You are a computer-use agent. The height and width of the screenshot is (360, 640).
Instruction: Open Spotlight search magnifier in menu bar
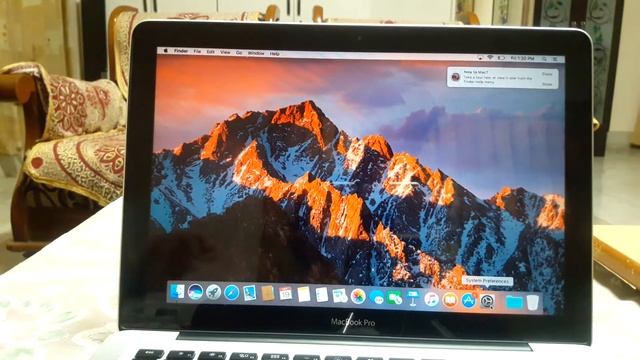click(x=544, y=59)
